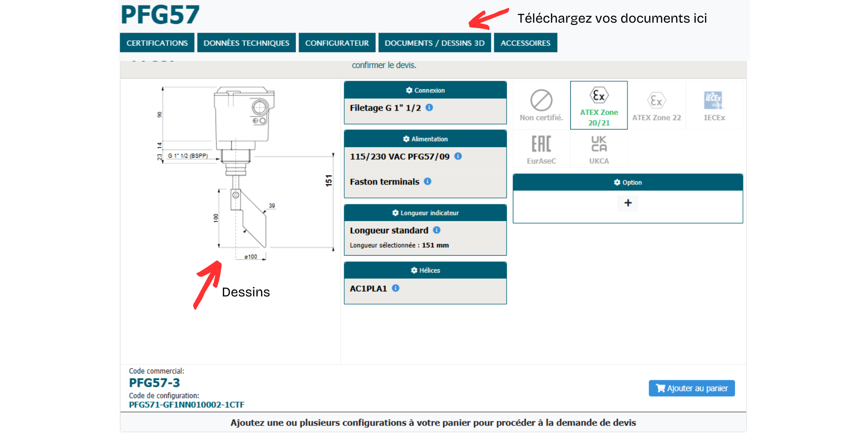Screen dimensions: 868x441
Task: Go to the Accessoires tab
Action: [526, 43]
